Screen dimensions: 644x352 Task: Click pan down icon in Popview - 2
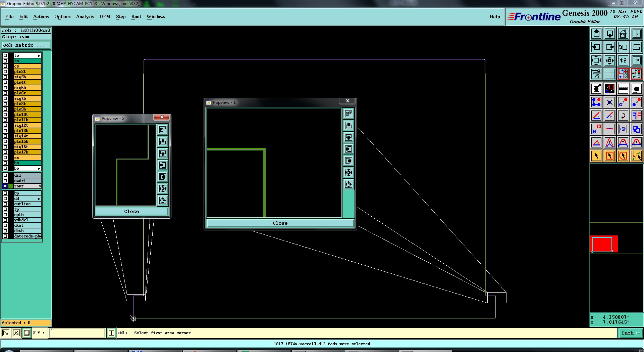click(x=163, y=153)
